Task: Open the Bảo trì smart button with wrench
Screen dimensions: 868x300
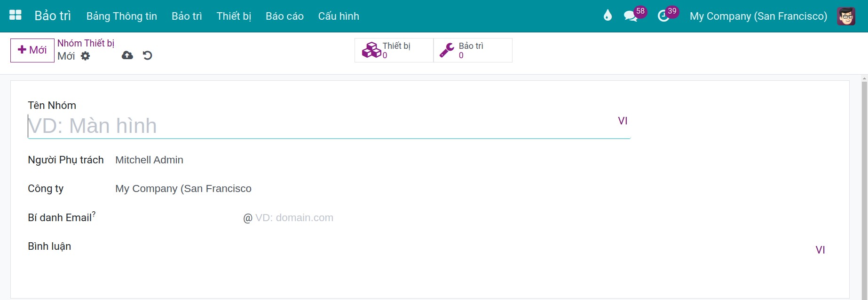Action: 473,50
